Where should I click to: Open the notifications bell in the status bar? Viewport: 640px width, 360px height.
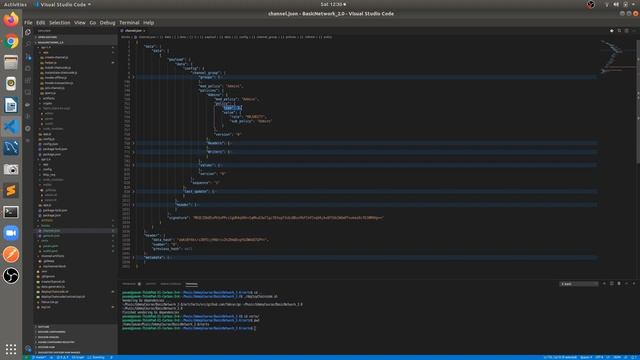click(x=635, y=358)
